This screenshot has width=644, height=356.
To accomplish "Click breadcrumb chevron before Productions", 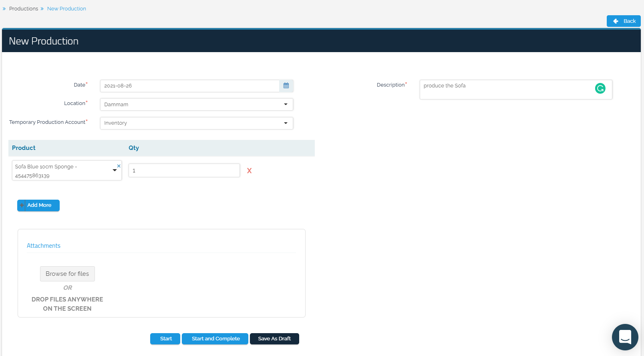I will 4,9.
